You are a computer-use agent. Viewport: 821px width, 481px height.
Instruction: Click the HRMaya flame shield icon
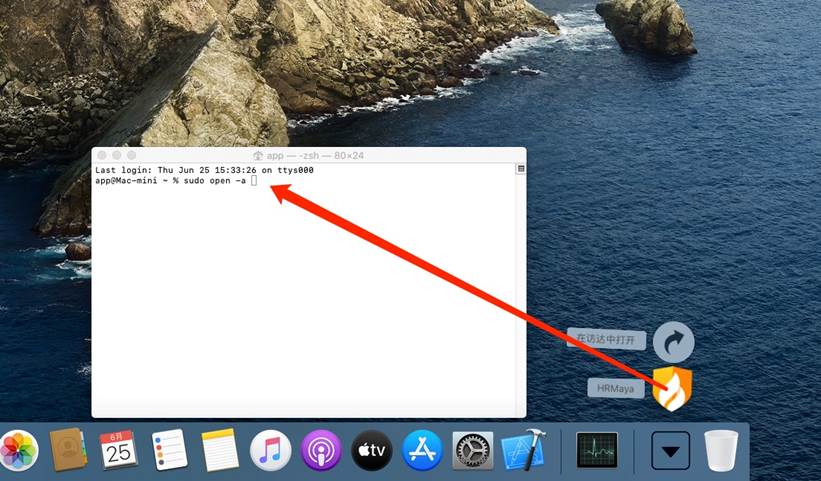pos(672,388)
